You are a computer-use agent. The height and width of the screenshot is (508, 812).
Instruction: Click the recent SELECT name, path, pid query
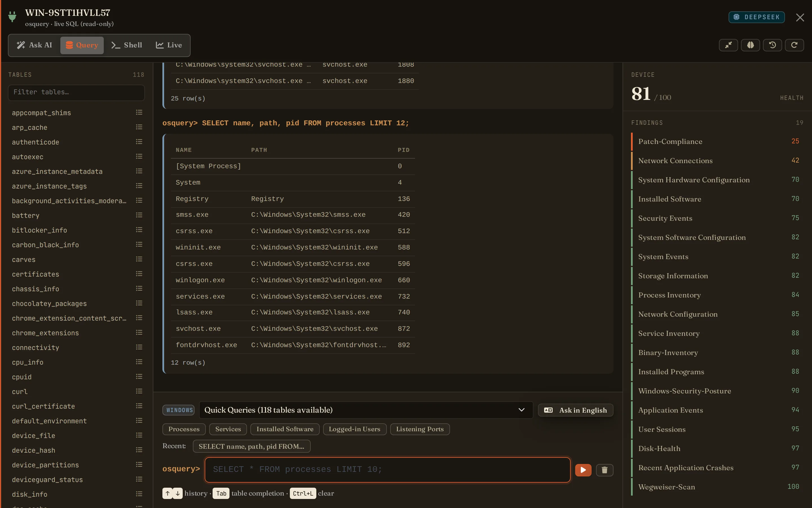click(251, 446)
